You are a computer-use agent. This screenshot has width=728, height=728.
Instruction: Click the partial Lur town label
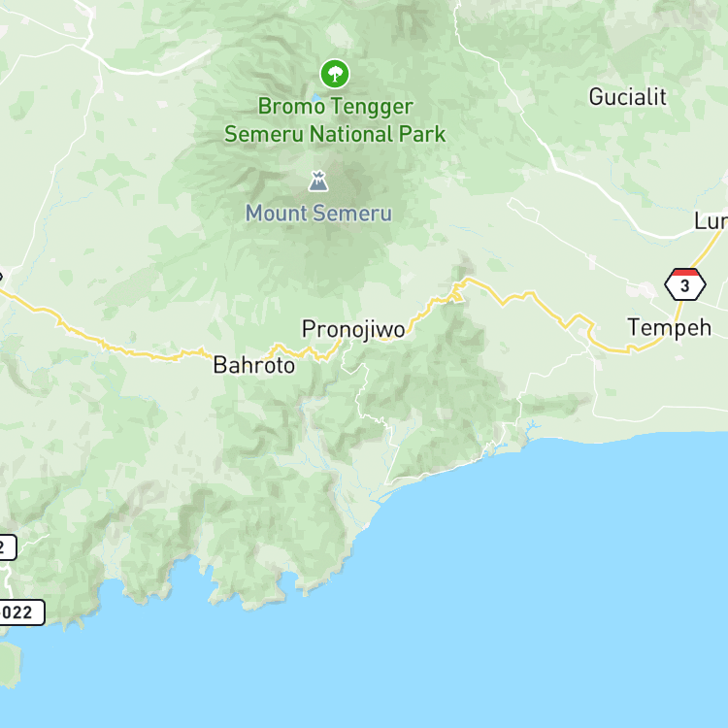pyautogui.click(x=711, y=221)
